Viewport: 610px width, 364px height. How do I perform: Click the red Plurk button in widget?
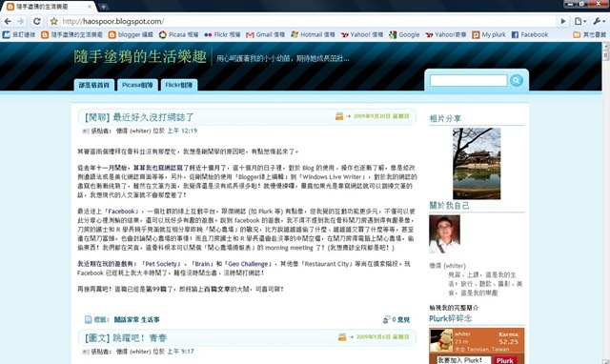click(504, 360)
